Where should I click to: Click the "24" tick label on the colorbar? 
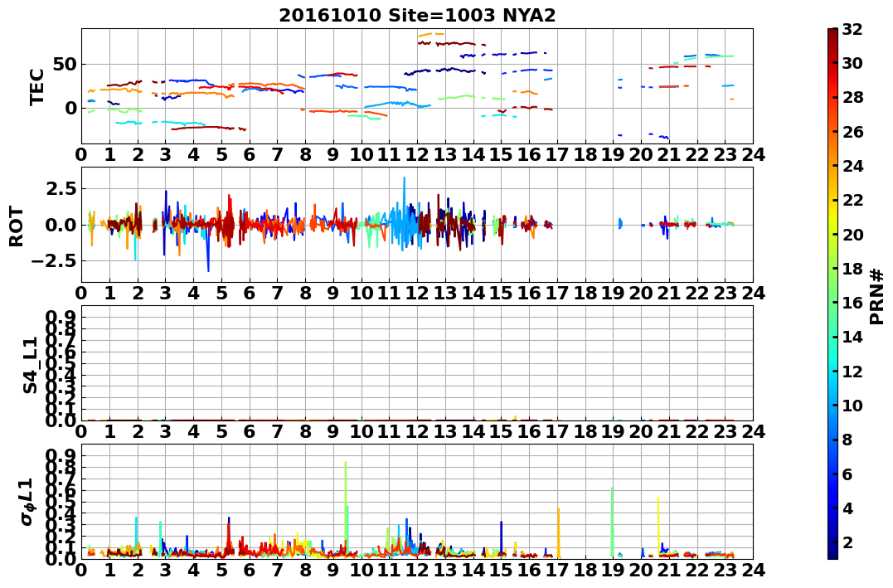pyautogui.click(x=852, y=166)
